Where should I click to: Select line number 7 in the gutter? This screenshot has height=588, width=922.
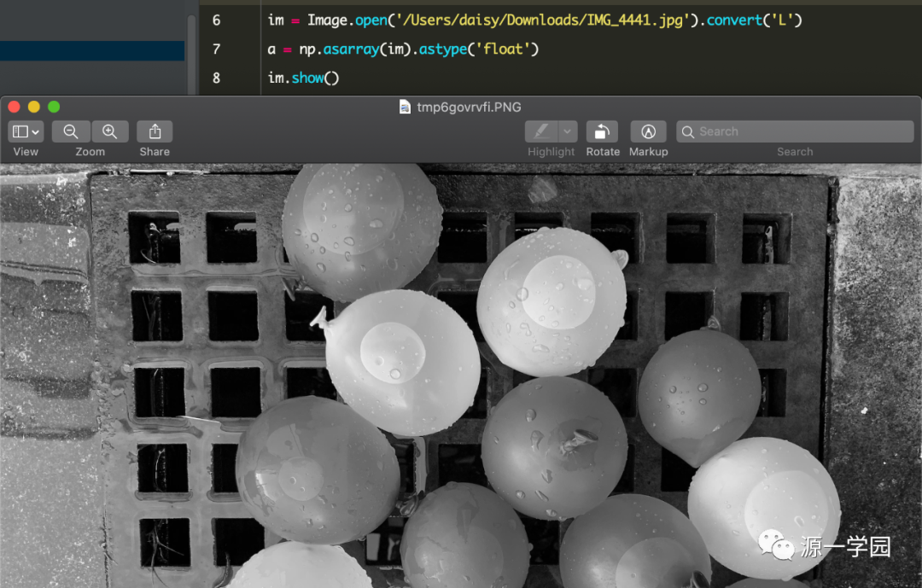[216, 49]
